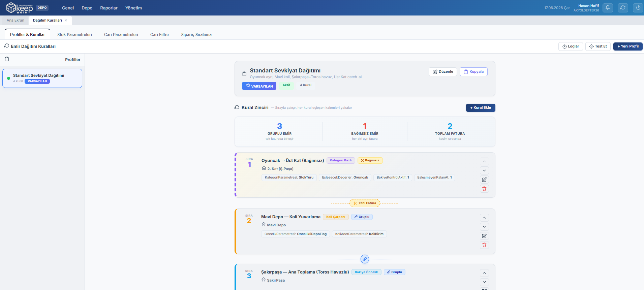Click refresh icon next to Emir Dağıtım Kuralları
Image resolution: width=644 pixels, height=290 pixels.
click(7, 46)
